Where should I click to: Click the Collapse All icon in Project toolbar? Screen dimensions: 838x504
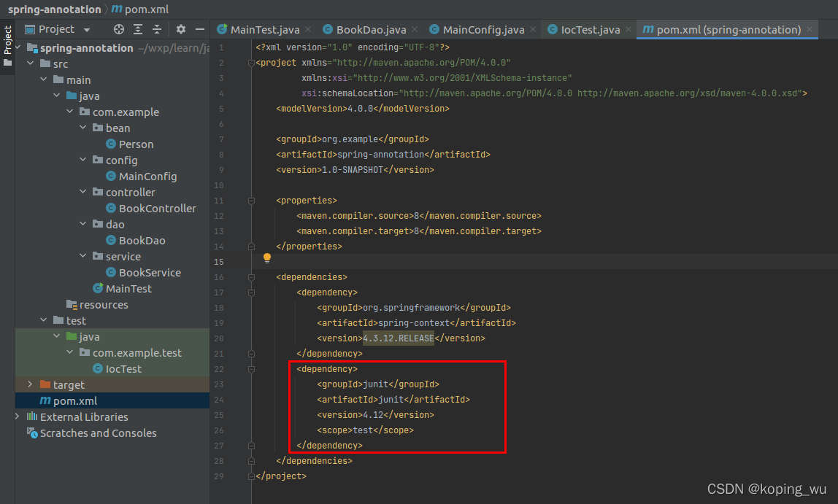(x=157, y=29)
